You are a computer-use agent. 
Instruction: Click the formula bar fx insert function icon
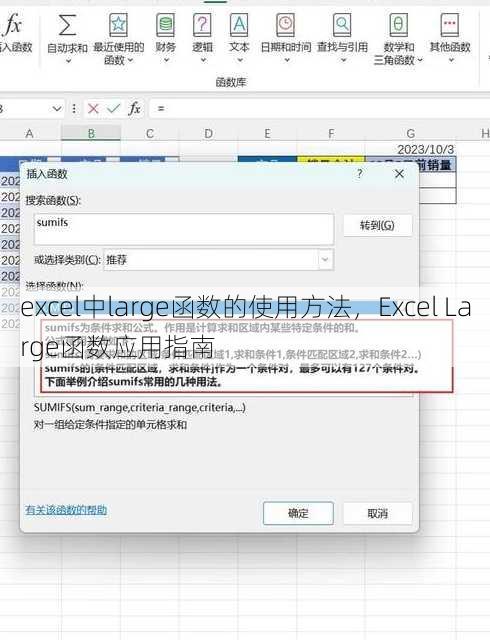click(x=134, y=109)
